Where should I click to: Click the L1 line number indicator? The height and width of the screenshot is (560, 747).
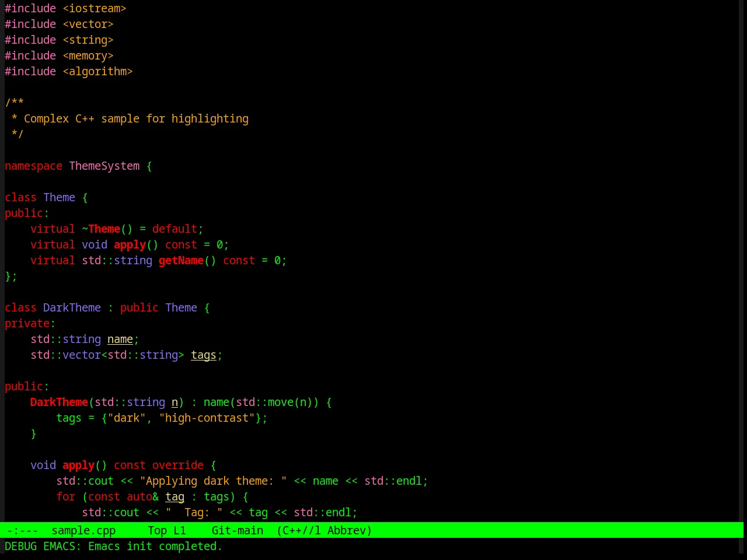pyautogui.click(x=180, y=530)
